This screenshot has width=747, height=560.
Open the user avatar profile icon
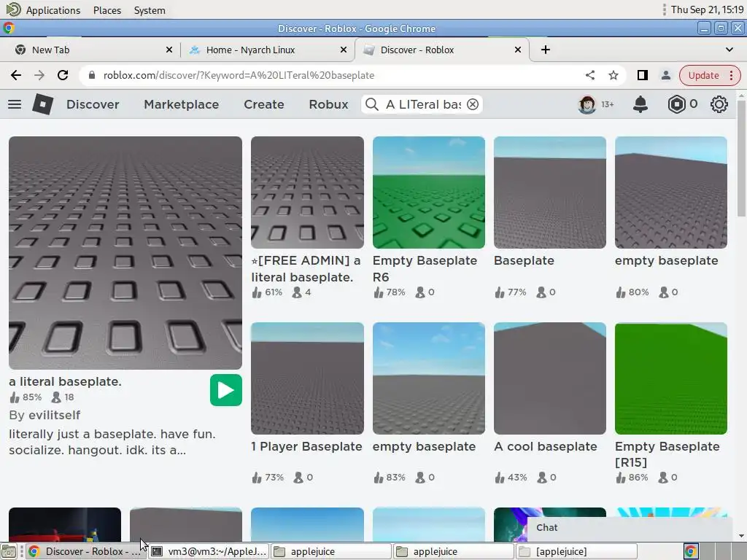[587, 104]
